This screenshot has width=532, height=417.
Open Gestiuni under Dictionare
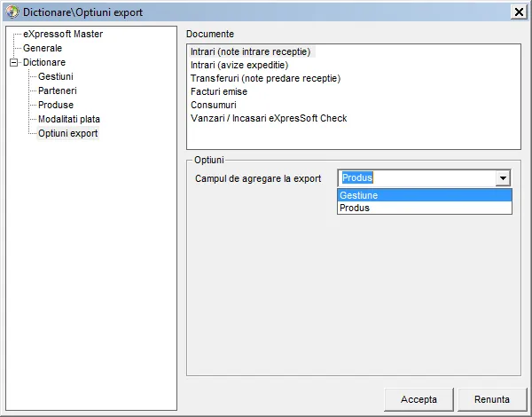coord(56,76)
